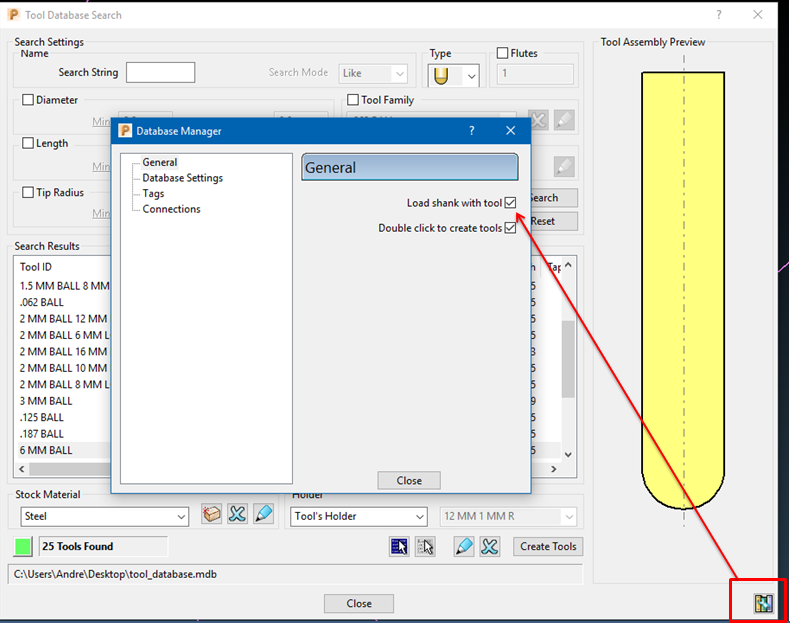Select the 2 MM BALL 6 MM row

64,335
